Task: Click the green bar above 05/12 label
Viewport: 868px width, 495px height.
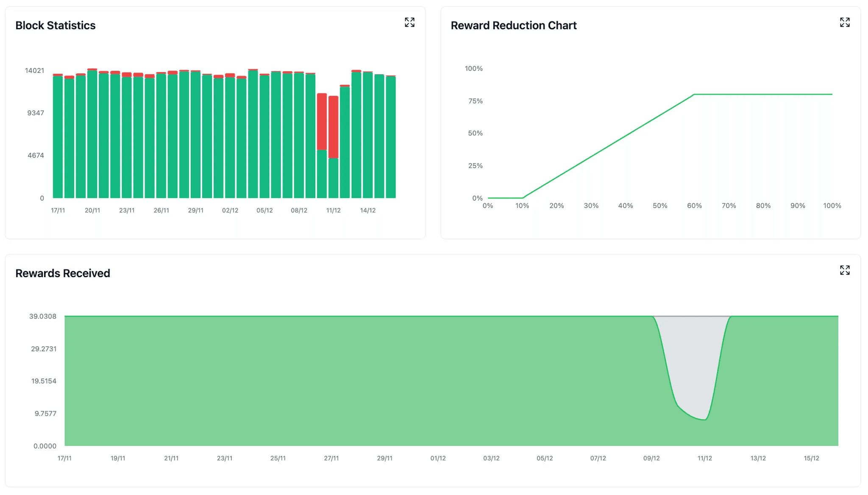Action: (264, 136)
